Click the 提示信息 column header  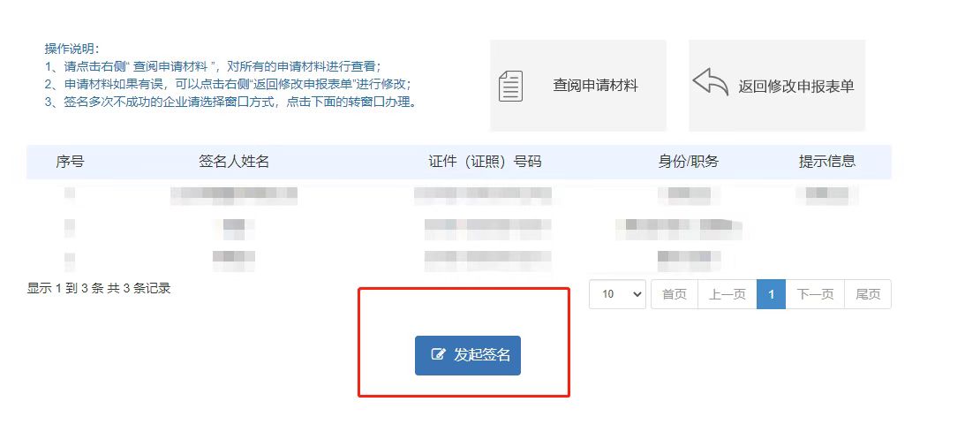pos(827,162)
